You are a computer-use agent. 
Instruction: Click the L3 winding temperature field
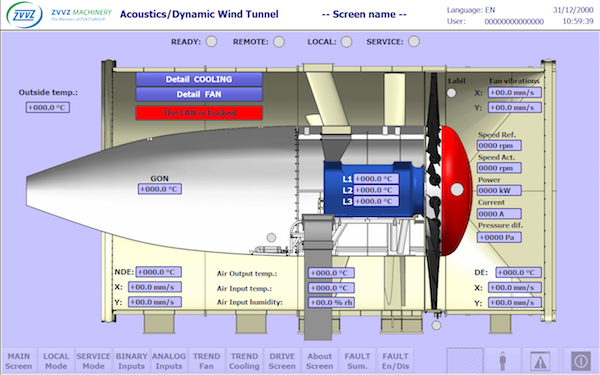point(376,201)
